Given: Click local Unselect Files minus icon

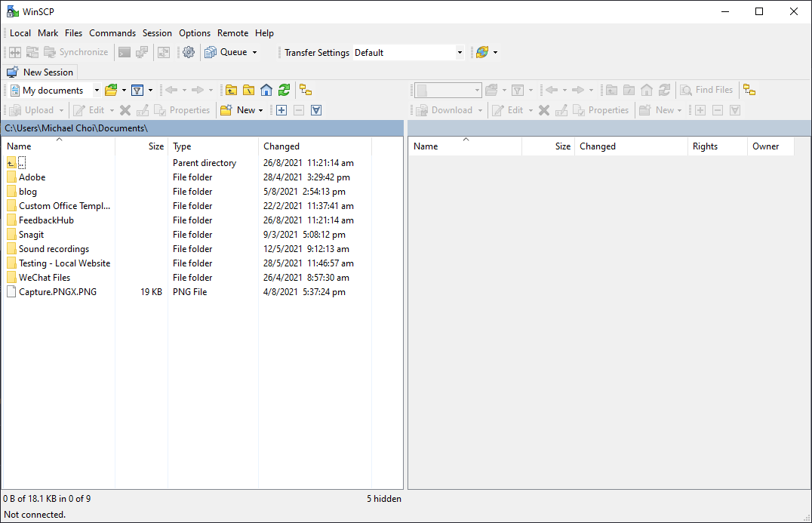Looking at the screenshot, I should (x=299, y=109).
